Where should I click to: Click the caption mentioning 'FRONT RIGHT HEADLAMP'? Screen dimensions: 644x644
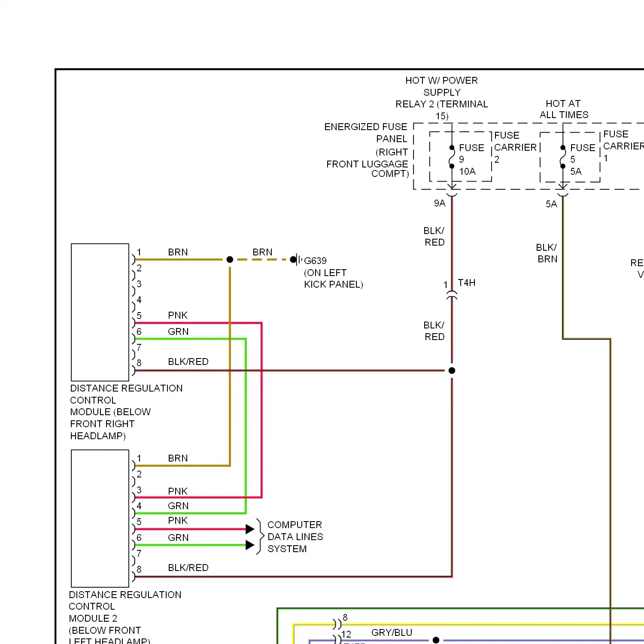click(126, 412)
